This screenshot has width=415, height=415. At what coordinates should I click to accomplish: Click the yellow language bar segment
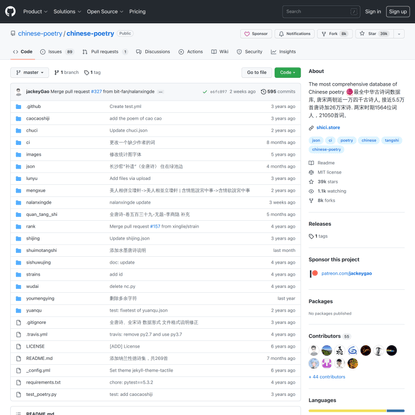point(348,411)
